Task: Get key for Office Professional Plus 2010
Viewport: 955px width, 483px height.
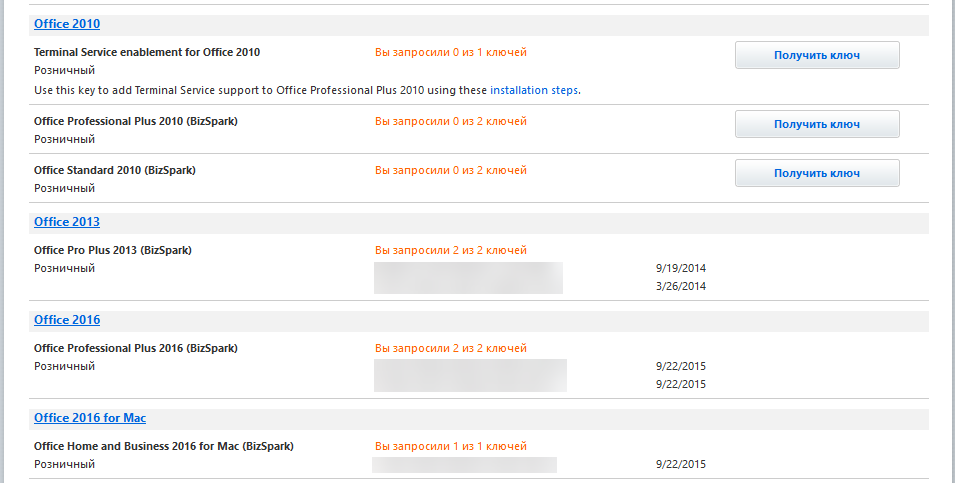Action: click(x=816, y=124)
